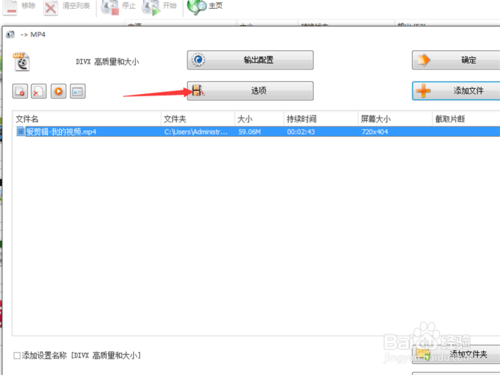This screenshot has width=500, height=375.
Task: Click the 截取片断 column header
Action: pyautogui.click(x=466, y=119)
